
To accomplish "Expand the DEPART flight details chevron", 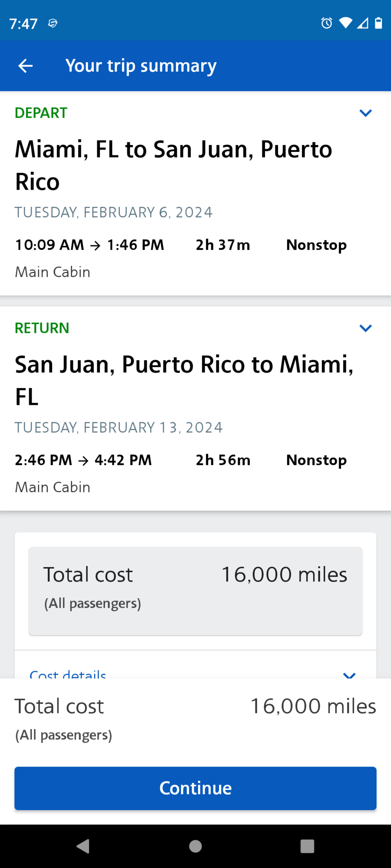I will [x=366, y=113].
